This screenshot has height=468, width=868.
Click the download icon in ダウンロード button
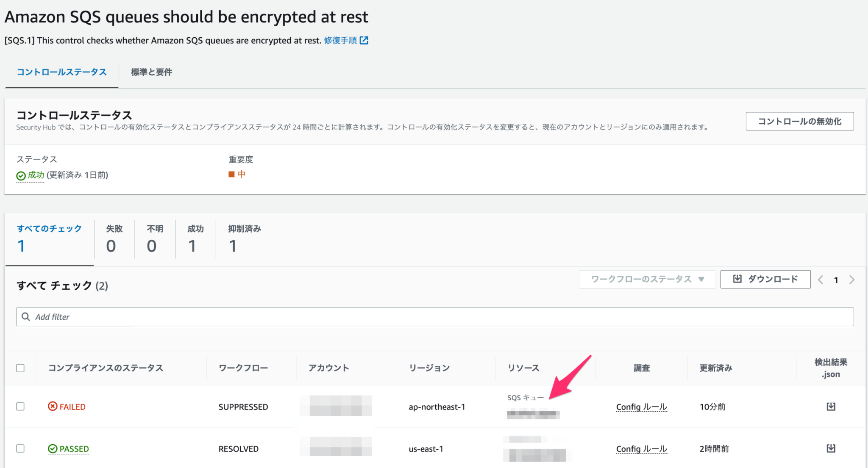tap(737, 279)
